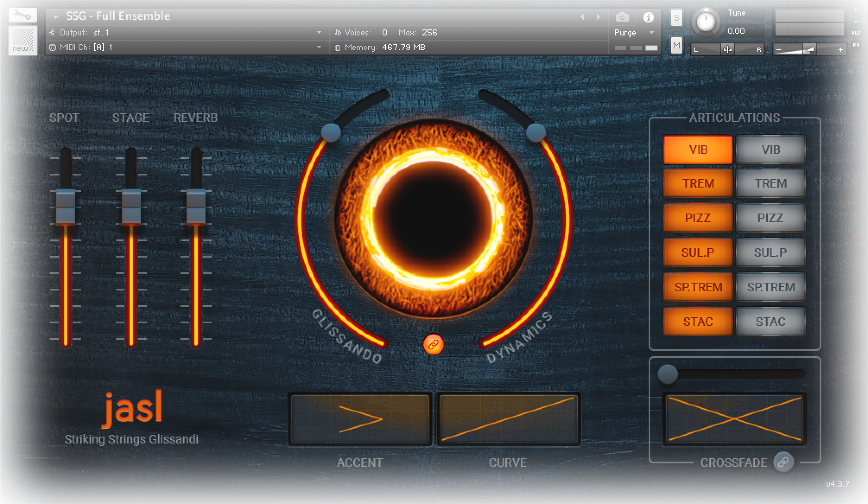Select the orange PIZZ articulation

pyautogui.click(x=698, y=218)
